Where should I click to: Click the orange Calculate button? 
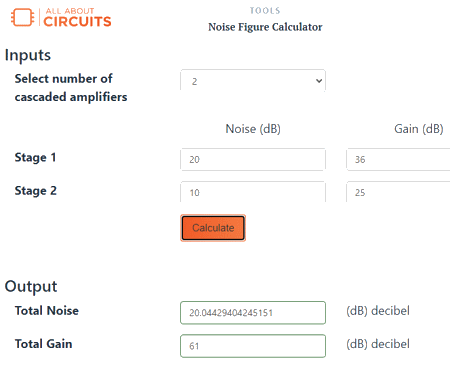(213, 228)
